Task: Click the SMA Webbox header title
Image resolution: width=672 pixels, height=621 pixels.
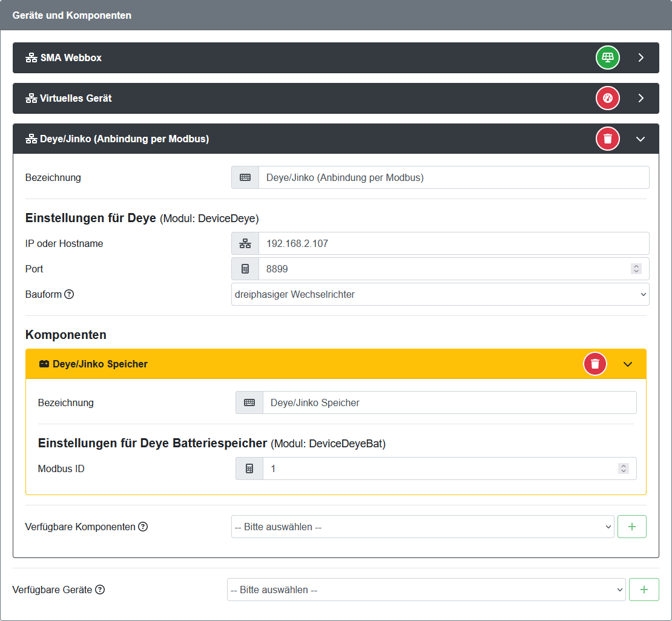Action: pos(71,57)
